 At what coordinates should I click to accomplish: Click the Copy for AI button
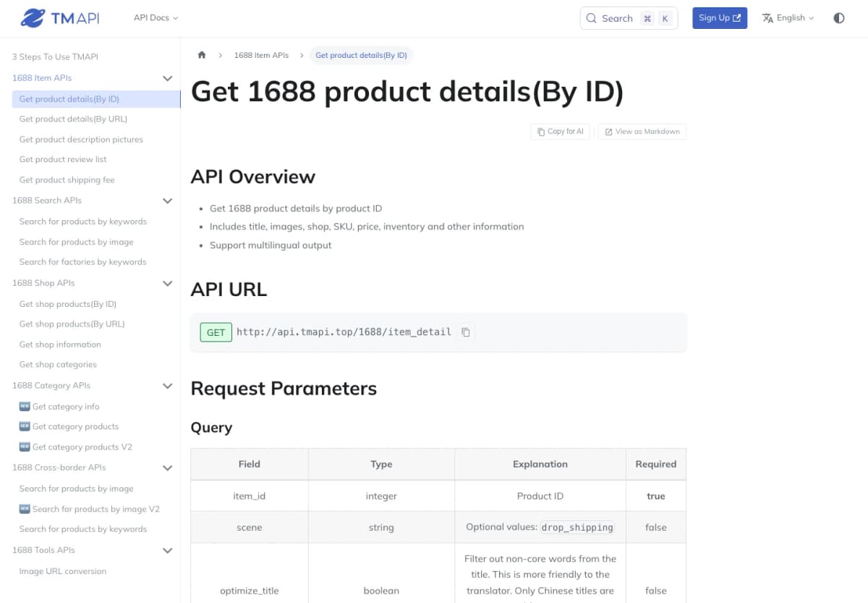[x=561, y=132]
